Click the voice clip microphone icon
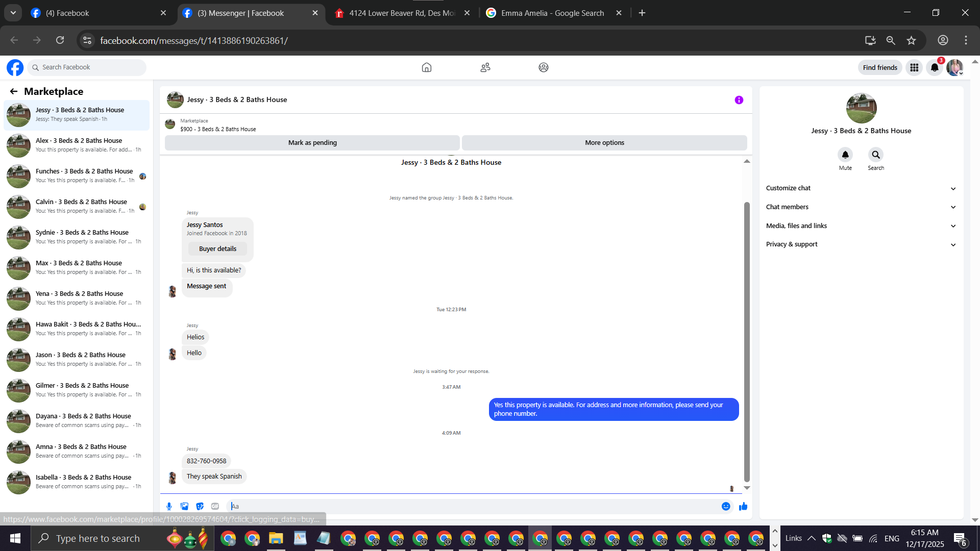This screenshot has height=551, width=980. 169,506
